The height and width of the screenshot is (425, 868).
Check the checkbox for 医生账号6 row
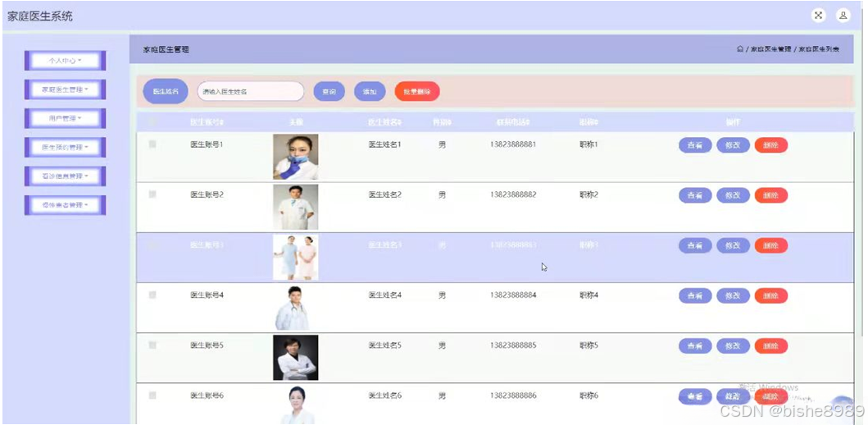[x=152, y=395]
